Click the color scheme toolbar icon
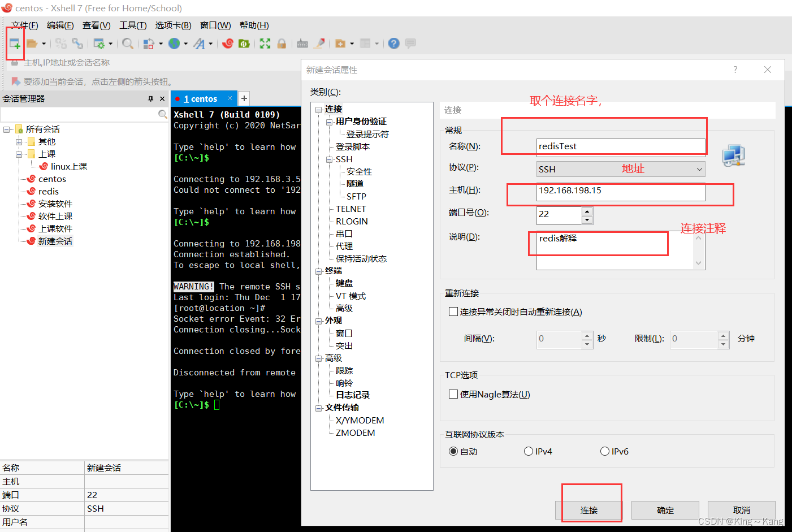This screenshot has height=532, width=792. (149, 44)
